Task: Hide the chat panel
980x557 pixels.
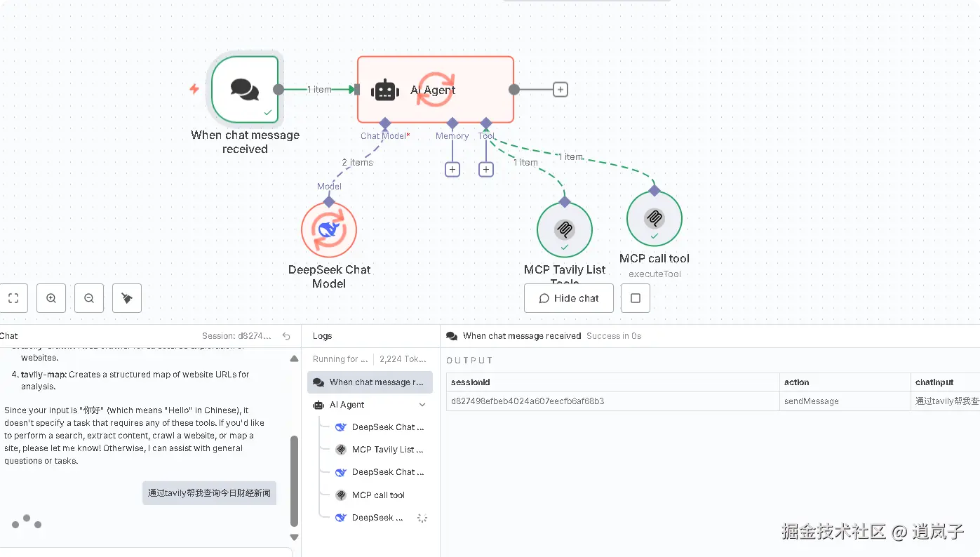Action: (569, 298)
